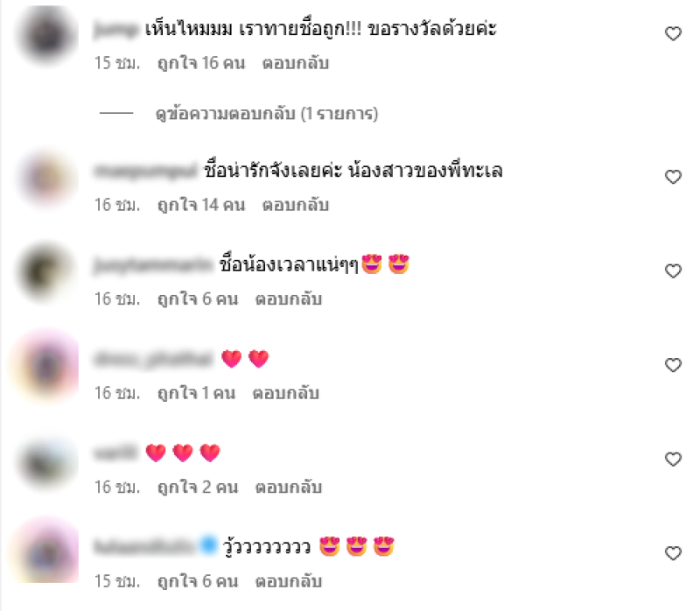The image size is (700, 611).
Task: Reply to the three-hearts comment
Action: tap(289, 488)
